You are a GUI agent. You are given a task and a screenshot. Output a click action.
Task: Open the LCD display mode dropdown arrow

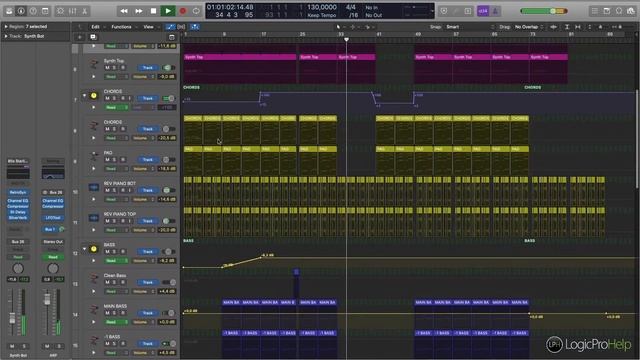point(432,11)
